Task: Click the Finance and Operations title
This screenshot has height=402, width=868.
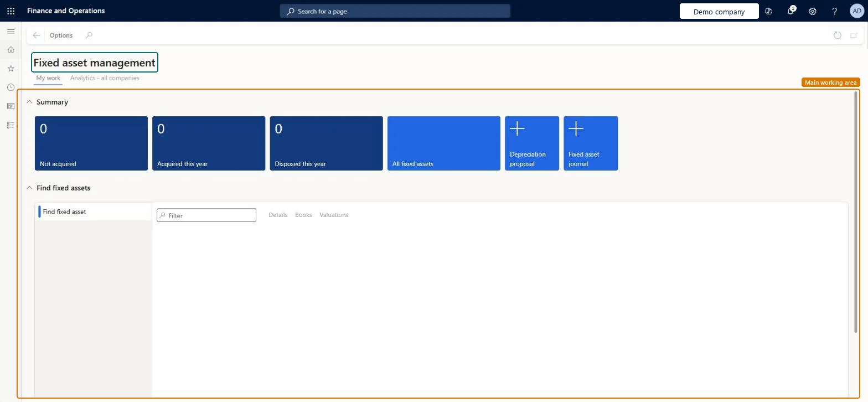Action: (66, 11)
